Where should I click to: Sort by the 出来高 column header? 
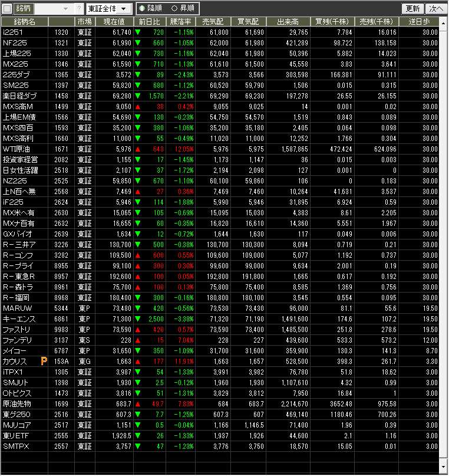point(288,21)
